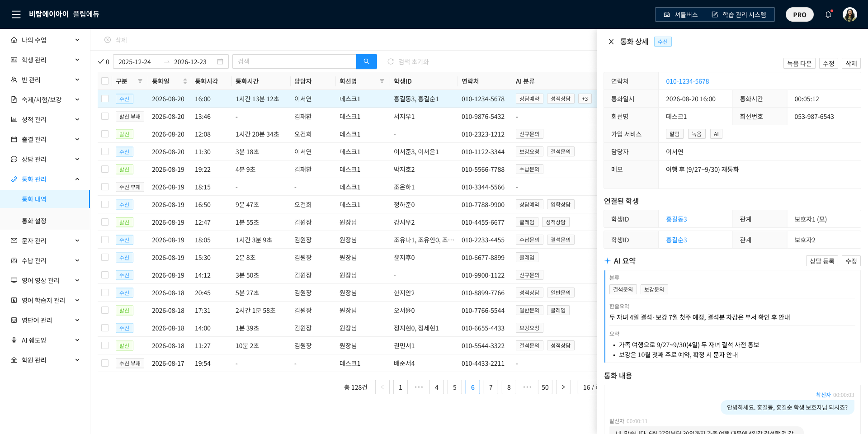Check the row for 정하준0
Screen dimensions: 868x434
(105, 204)
